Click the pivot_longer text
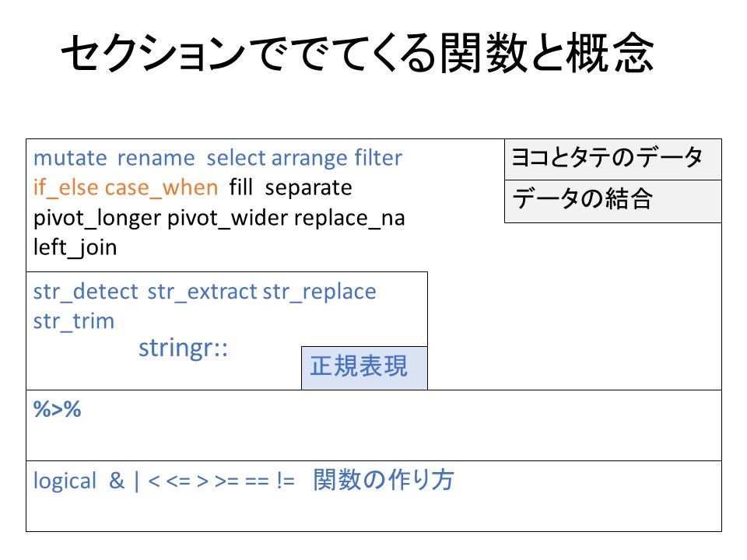This screenshot has width=747, height=560. click(96, 219)
